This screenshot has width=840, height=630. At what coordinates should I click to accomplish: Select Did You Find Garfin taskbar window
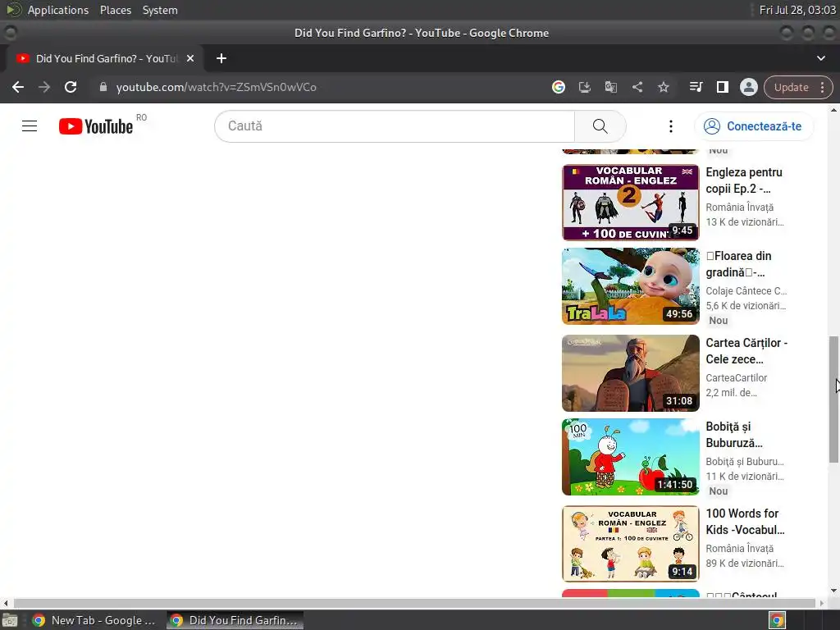(x=235, y=620)
